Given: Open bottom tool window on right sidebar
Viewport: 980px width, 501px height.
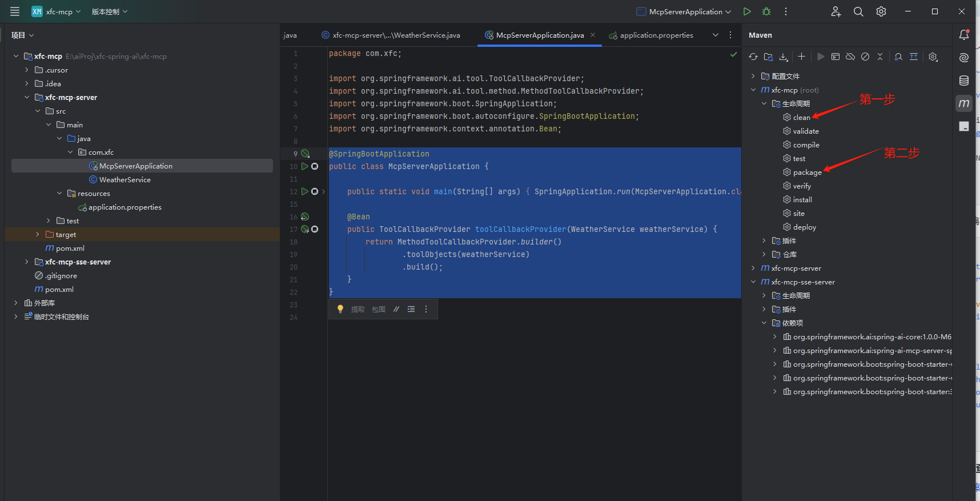Looking at the screenshot, I should tap(964, 126).
